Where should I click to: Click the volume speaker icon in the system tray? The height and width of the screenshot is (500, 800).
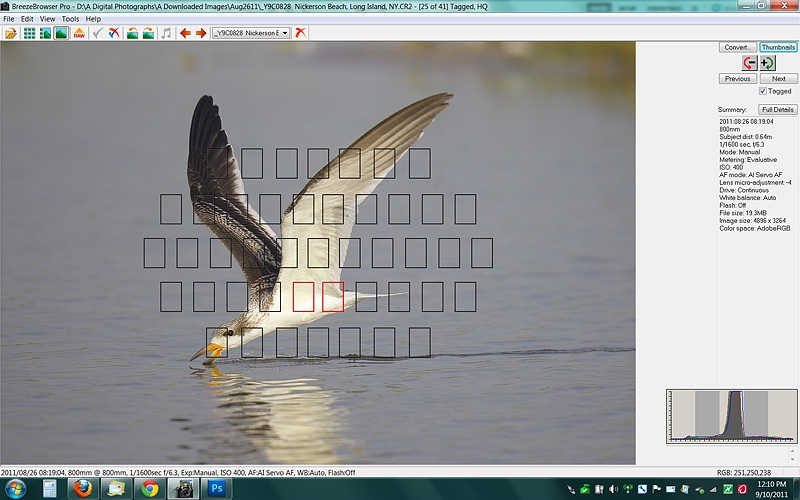click(x=614, y=490)
